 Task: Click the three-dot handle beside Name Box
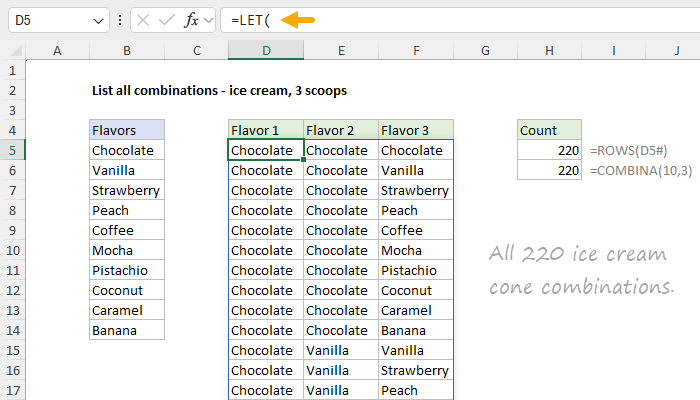point(120,21)
